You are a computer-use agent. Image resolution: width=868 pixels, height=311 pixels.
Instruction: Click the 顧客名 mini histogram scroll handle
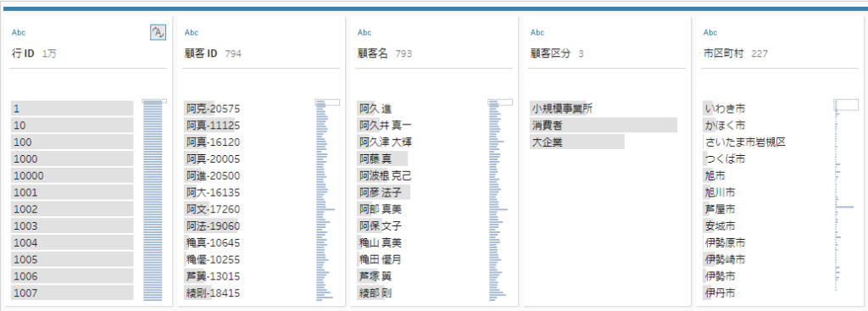pyautogui.click(x=500, y=103)
